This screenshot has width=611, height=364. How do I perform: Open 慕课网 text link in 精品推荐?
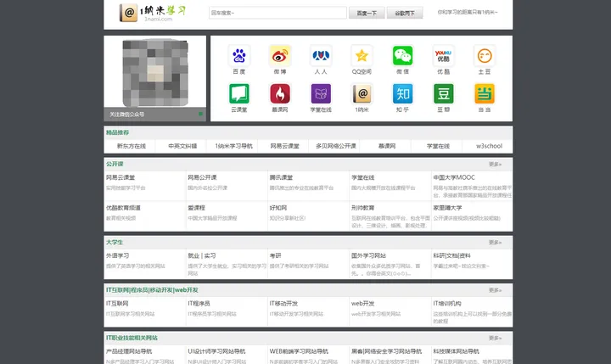click(387, 146)
